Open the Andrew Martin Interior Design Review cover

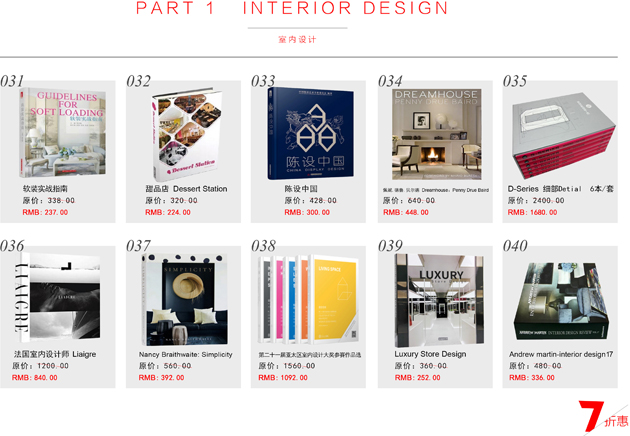561,301
